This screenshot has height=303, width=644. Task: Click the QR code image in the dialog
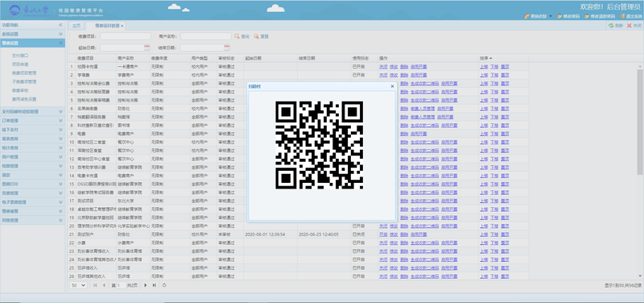[319, 145]
